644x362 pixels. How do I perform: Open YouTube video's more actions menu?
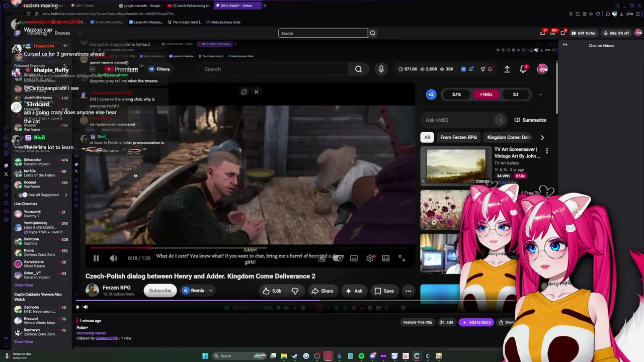[x=409, y=291]
